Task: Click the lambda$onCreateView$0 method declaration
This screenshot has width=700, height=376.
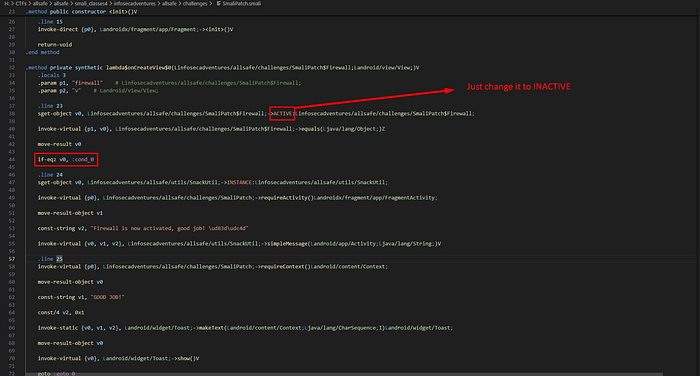Action: click(222, 67)
